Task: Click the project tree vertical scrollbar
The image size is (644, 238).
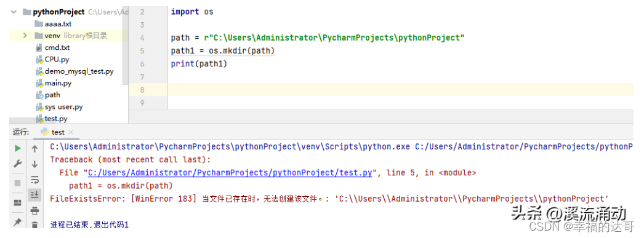Action: click(x=126, y=45)
